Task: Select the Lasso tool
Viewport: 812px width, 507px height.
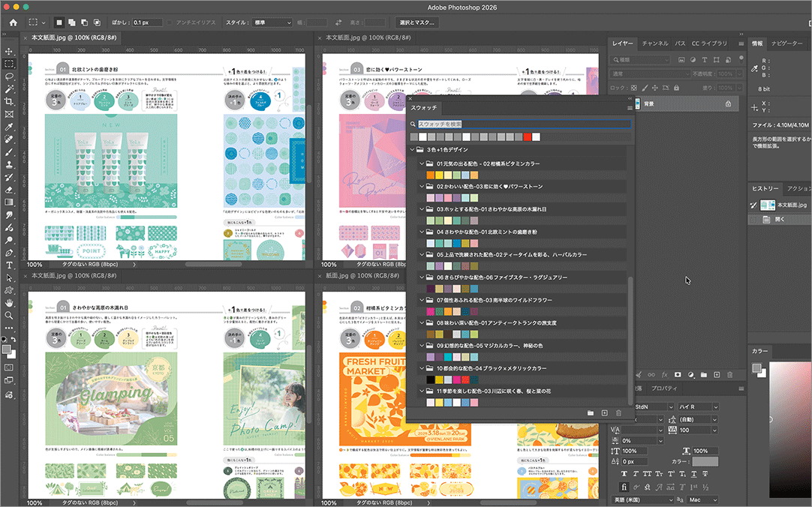Action: 9,76
